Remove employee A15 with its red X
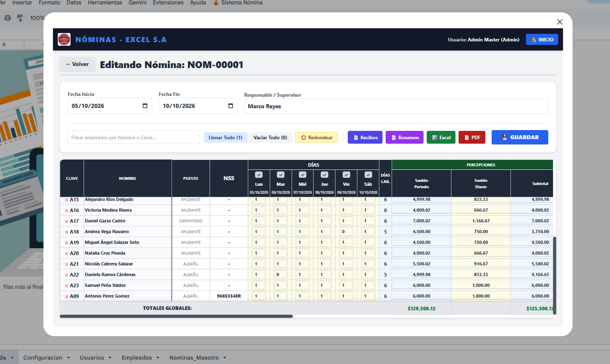 [67, 200]
